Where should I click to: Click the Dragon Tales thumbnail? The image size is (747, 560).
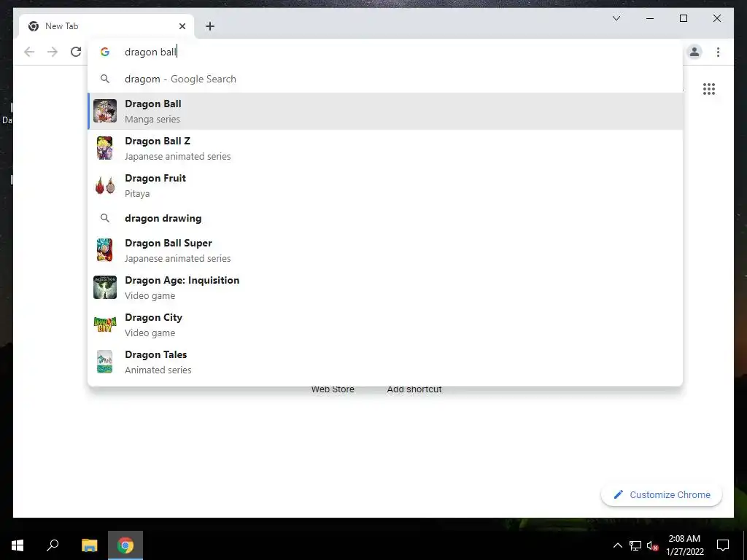[105, 362]
